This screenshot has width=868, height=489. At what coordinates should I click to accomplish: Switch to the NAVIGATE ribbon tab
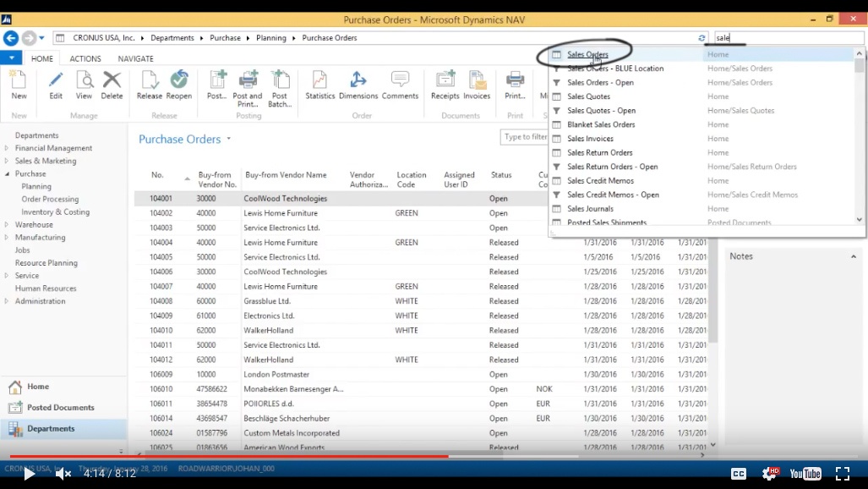135,58
